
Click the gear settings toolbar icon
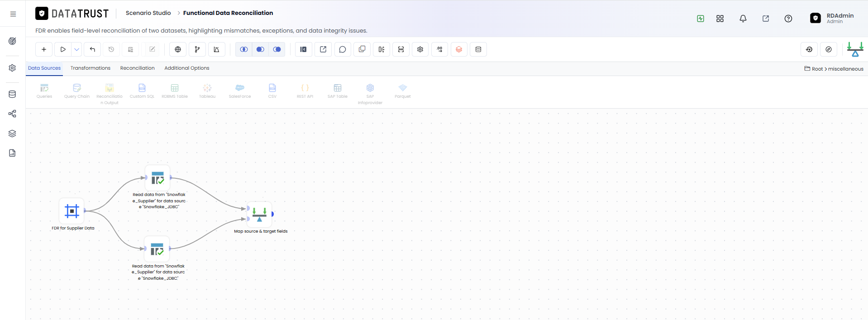click(x=420, y=49)
